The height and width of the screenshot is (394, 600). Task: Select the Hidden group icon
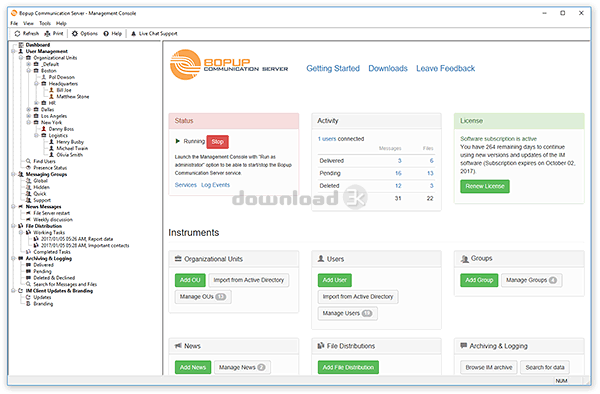[x=28, y=187]
